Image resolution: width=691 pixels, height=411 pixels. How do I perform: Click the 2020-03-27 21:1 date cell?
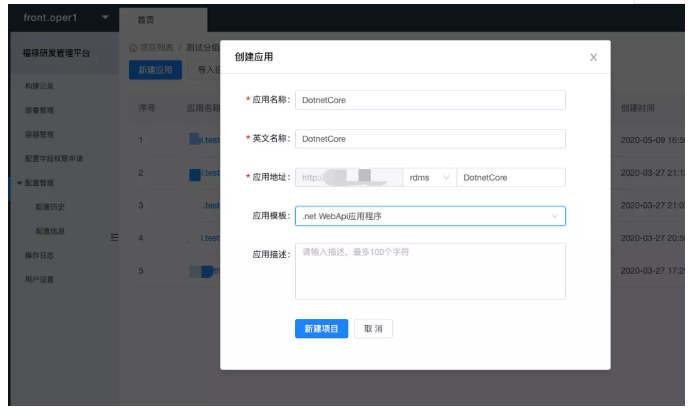click(x=653, y=173)
